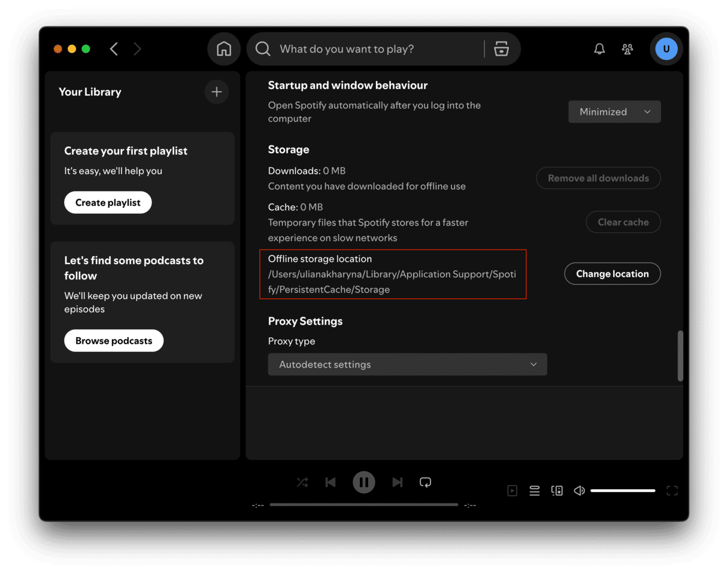
Task: Focus the 'What do you want to play?' field
Action: coord(380,49)
